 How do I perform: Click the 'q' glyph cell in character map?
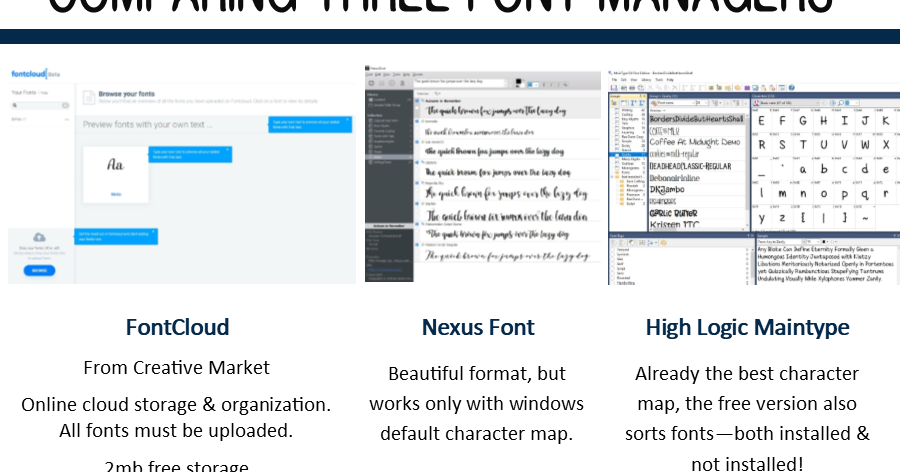click(865, 194)
